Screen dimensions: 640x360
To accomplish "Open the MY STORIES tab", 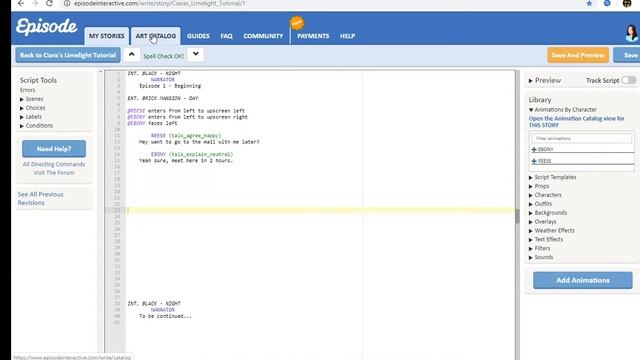I will click(107, 36).
